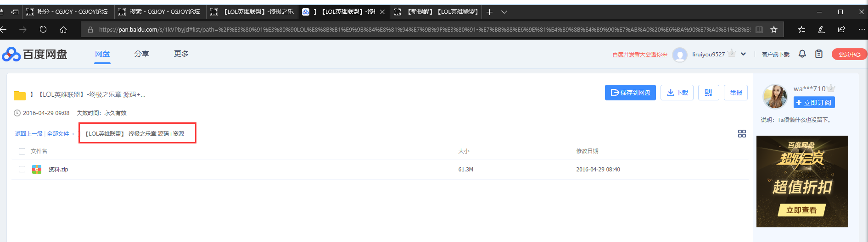Go to browser home page icon
The height and width of the screenshot is (242, 868).
click(x=63, y=29)
